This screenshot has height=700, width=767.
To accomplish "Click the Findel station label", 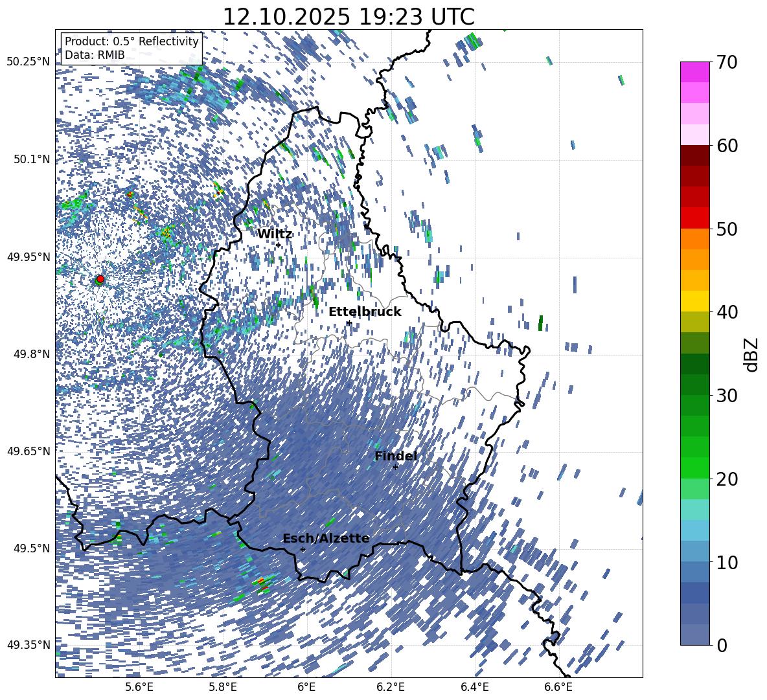I will pos(396,456).
